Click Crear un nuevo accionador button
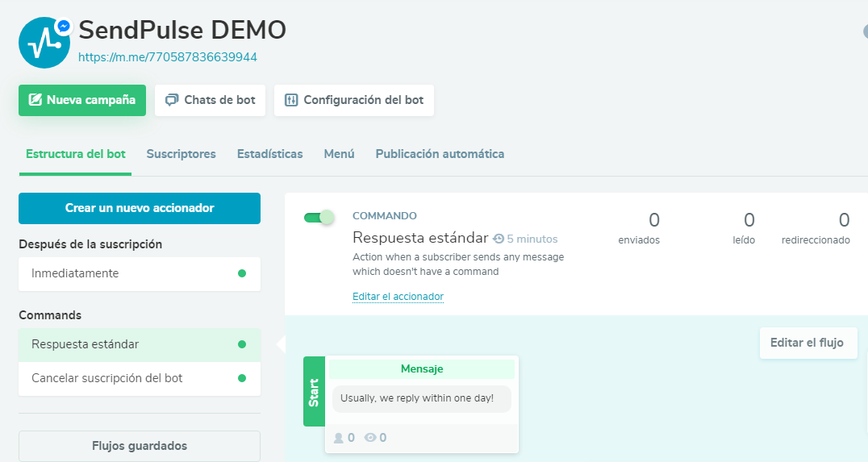 (x=140, y=208)
